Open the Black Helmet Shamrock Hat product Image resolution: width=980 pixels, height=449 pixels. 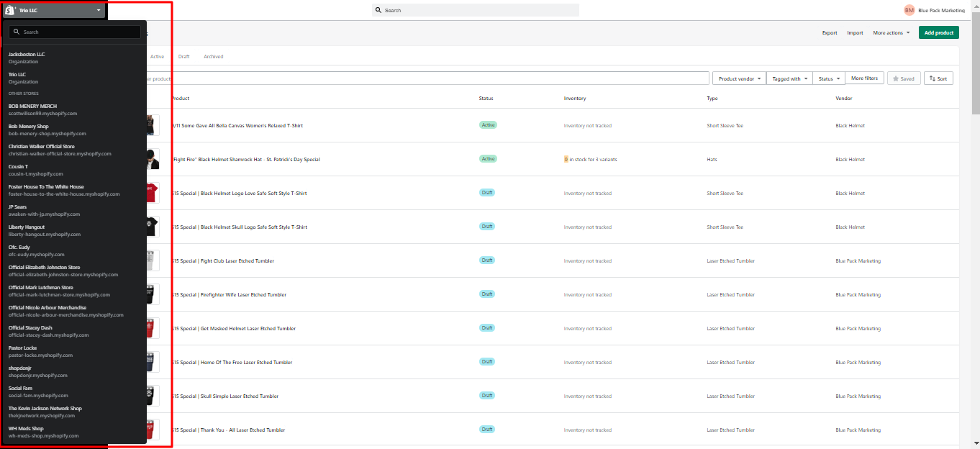(x=245, y=159)
